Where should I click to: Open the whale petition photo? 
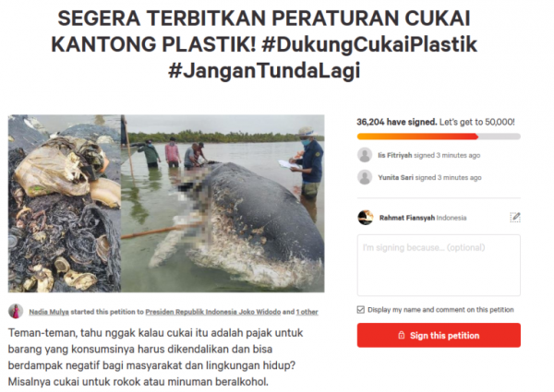pos(223,204)
